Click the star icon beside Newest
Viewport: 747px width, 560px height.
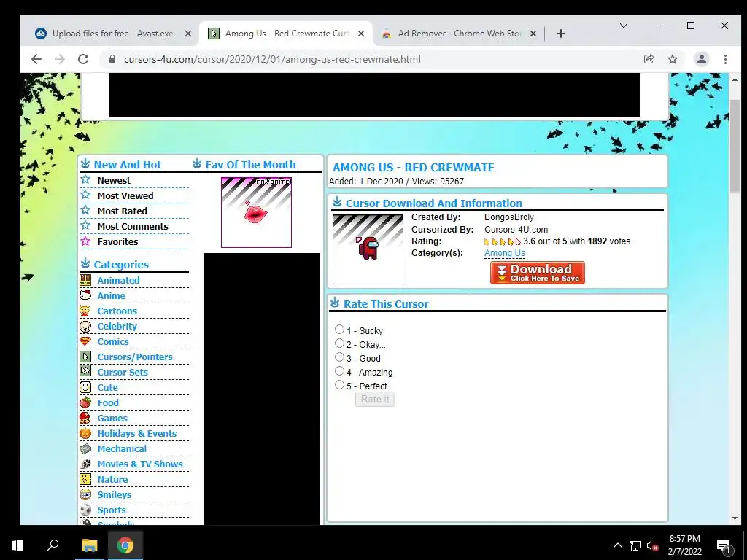(x=85, y=179)
